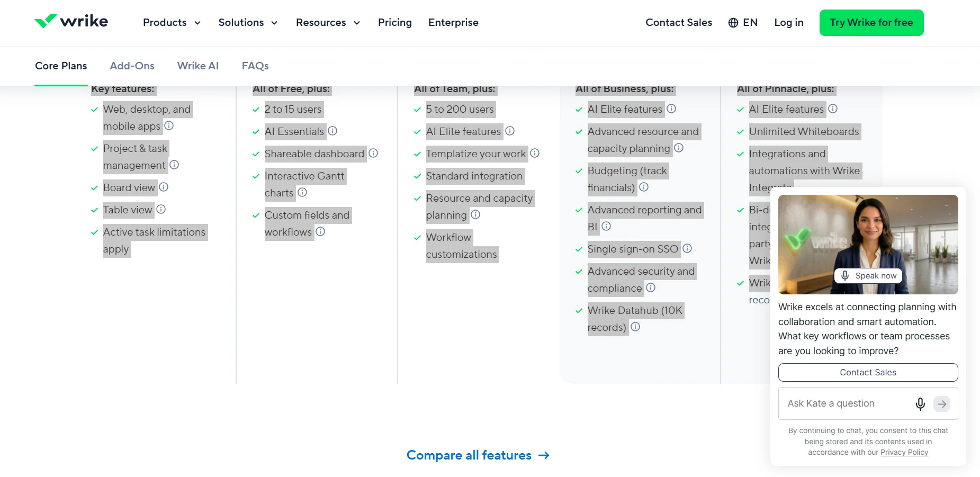Expand the Resources dropdown menu
This screenshot has width=980, height=477.
pos(328,23)
